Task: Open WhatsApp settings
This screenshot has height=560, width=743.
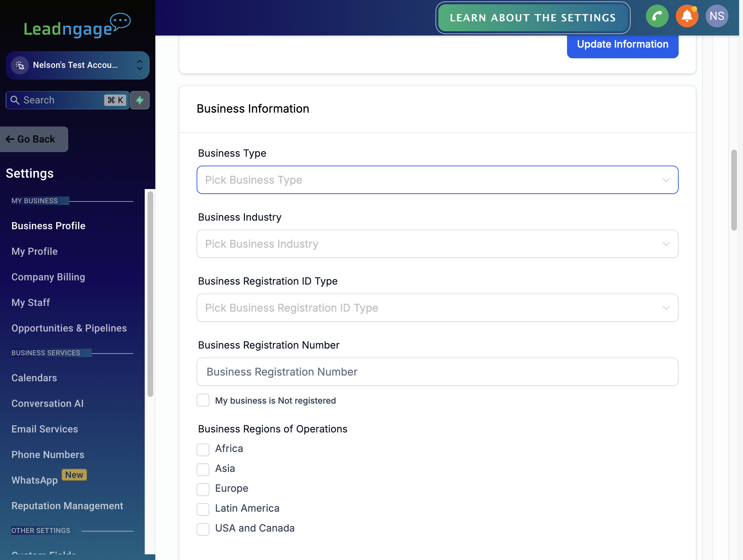Action: 34,480
